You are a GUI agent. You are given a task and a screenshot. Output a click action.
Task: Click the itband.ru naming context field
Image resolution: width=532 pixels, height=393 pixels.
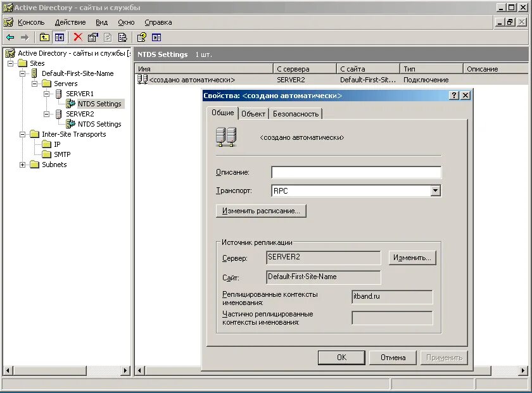point(392,297)
